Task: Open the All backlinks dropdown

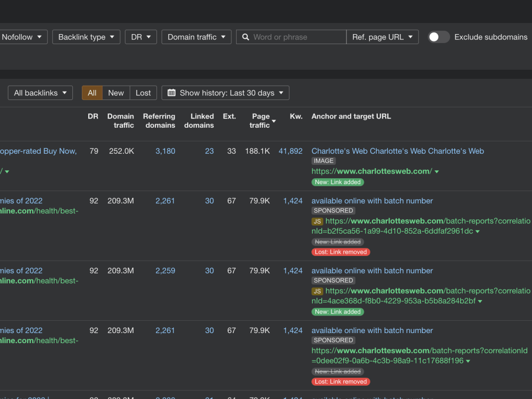Action: click(40, 93)
